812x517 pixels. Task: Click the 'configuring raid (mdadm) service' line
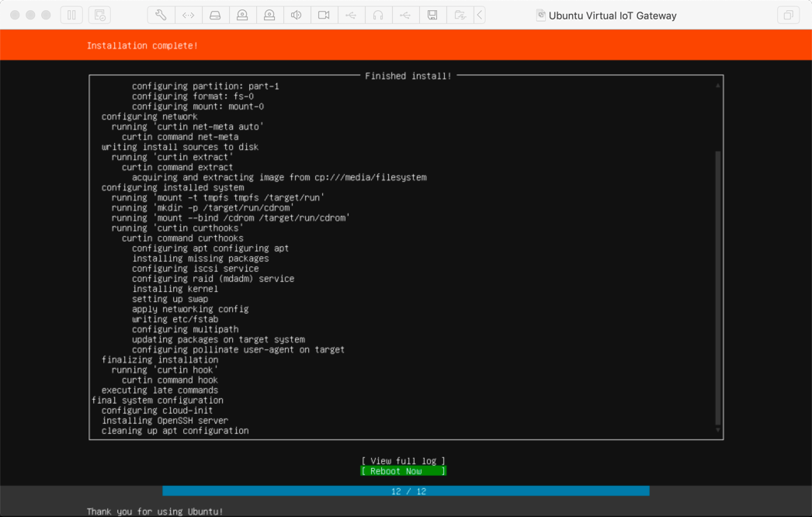pos(213,279)
